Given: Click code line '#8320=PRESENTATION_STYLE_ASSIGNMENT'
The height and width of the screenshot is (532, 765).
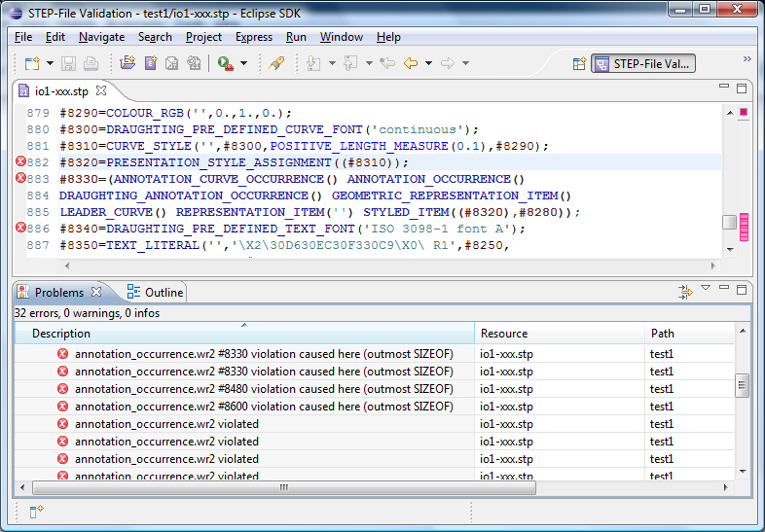Looking at the screenshot, I should tap(234, 162).
